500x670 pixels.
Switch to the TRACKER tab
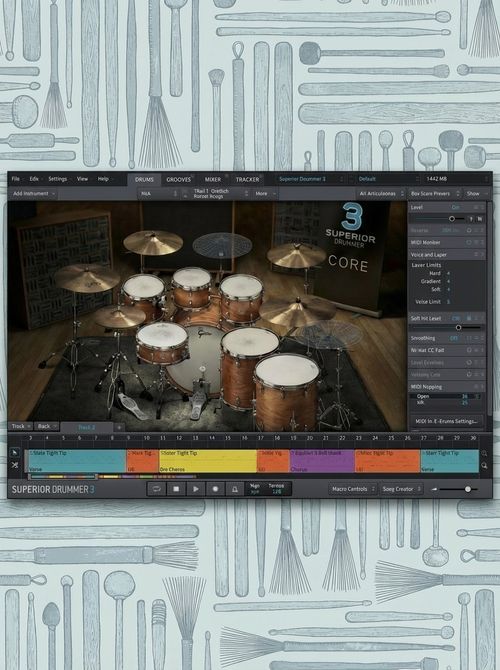(247, 179)
